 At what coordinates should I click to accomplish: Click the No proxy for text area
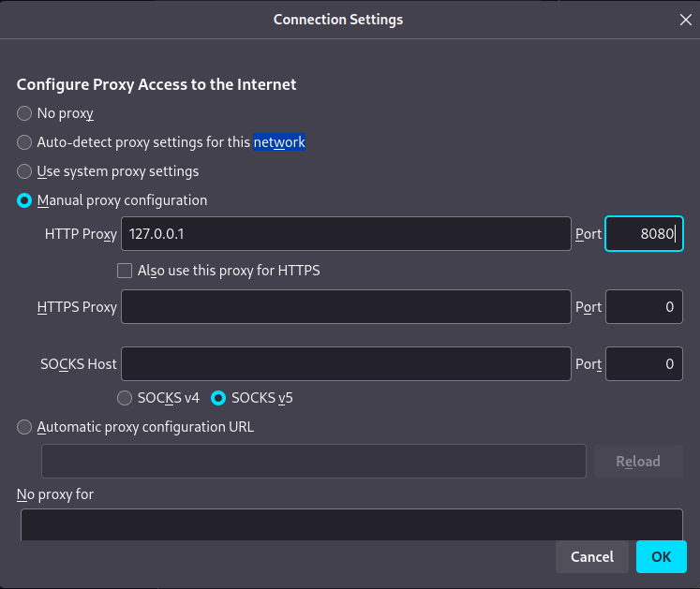tap(351, 524)
